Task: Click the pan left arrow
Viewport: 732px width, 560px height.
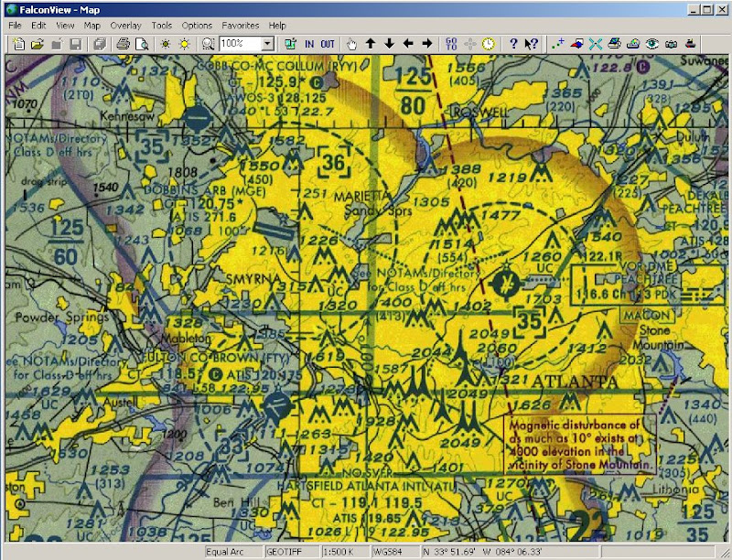Action: pyautogui.click(x=408, y=44)
